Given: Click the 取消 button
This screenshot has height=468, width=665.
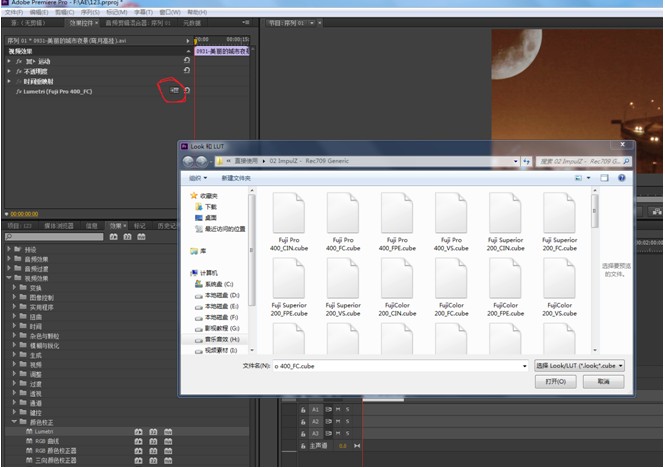Looking at the screenshot, I should click(x=603, y=381).
